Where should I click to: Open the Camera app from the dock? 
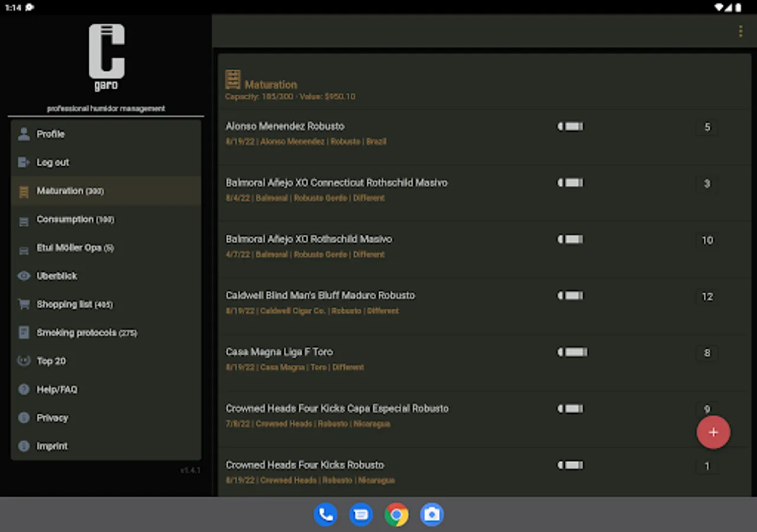coord(432,514)
